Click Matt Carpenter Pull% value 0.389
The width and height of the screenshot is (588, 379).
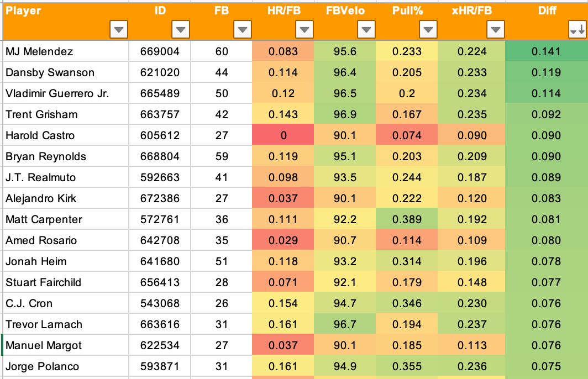(407, 219)
